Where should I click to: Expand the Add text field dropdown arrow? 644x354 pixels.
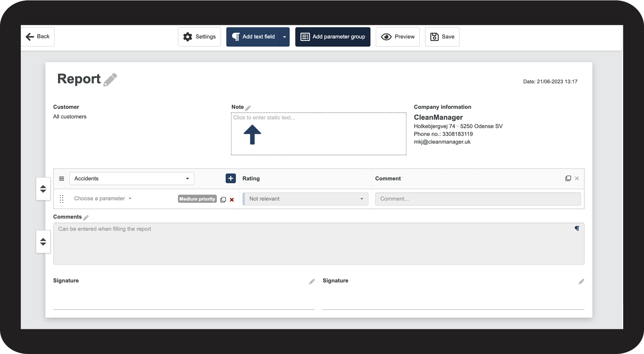[x=285, y=37]
